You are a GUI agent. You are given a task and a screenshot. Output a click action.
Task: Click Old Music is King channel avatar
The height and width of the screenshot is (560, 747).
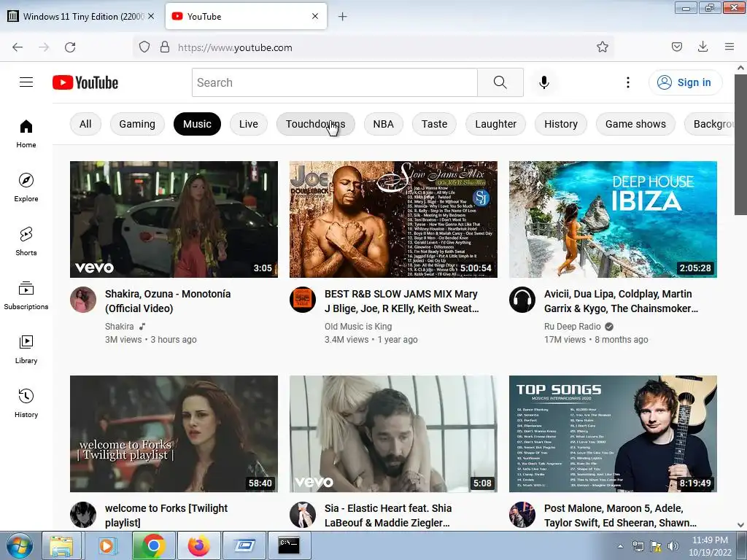(x=303, y=300)
